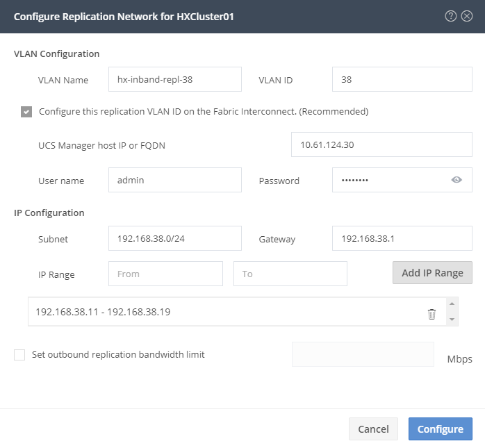Click the Configure button
Viewport: 485px width, 448px height.
pyautogui.click(x=441, y=429)
